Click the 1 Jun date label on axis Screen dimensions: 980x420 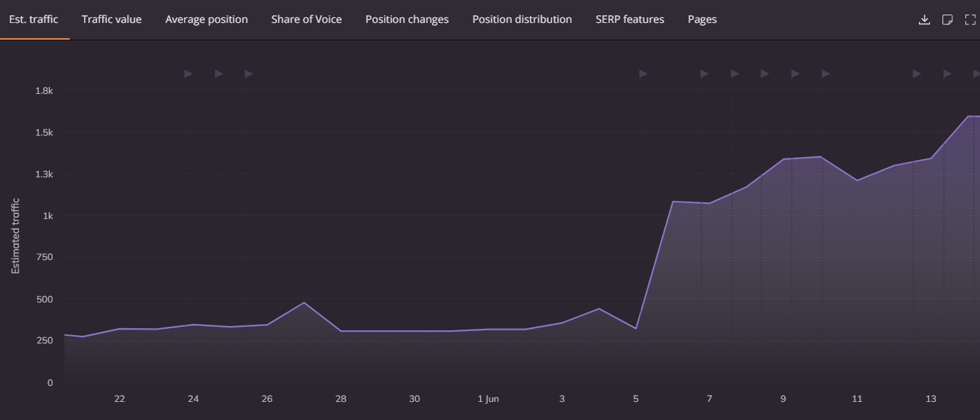[488, 399]
